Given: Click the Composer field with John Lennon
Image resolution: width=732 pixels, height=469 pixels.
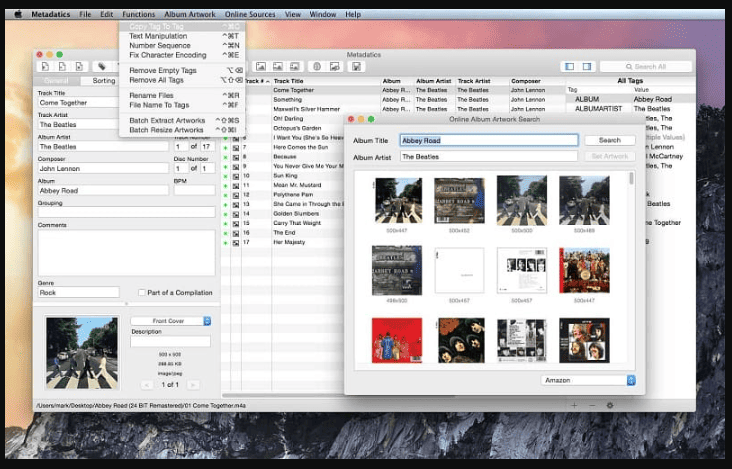Looking at the screenshot, I should (103, 168).
